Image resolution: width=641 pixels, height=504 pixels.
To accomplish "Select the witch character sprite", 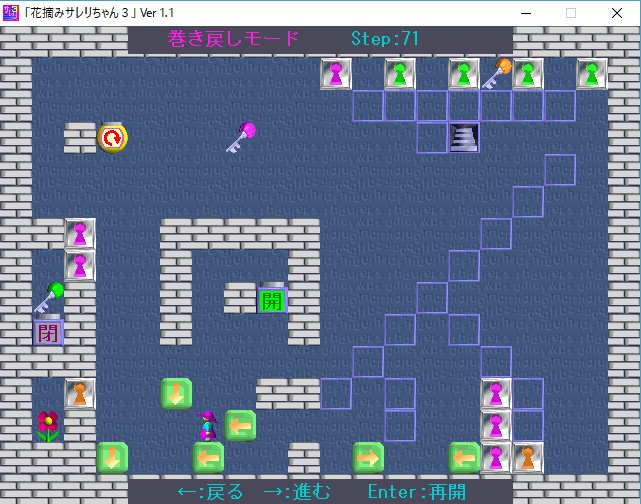I will (207, 426).
